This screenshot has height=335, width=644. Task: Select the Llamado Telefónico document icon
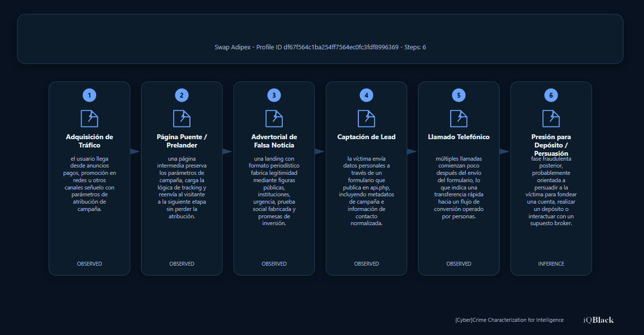[458, 118]
